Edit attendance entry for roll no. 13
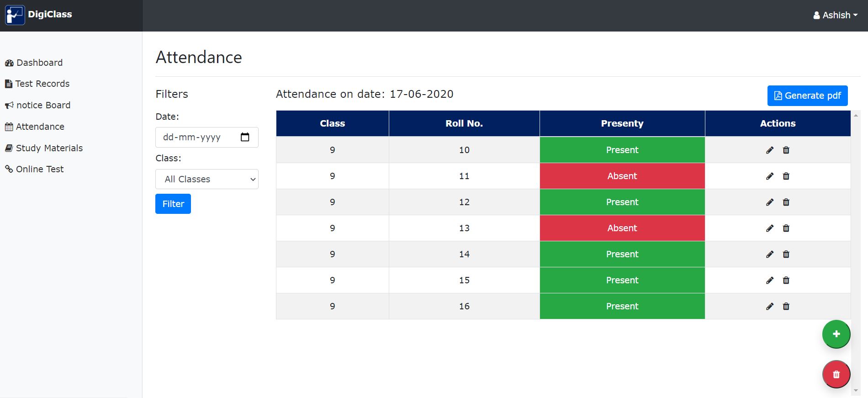Screen dimensions: 868x398 [x=770, y=228]
